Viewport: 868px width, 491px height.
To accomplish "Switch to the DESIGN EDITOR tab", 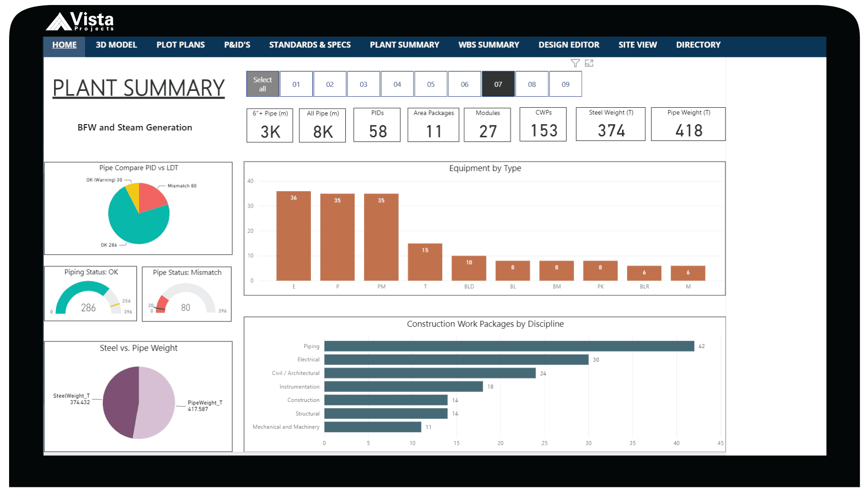I will pos(569,45).
